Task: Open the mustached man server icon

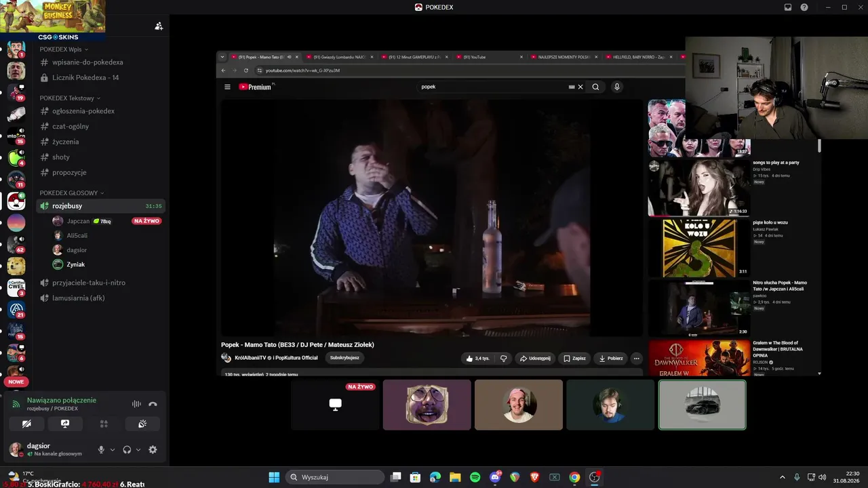Action: pyautogui.click(x=16, y=49)
